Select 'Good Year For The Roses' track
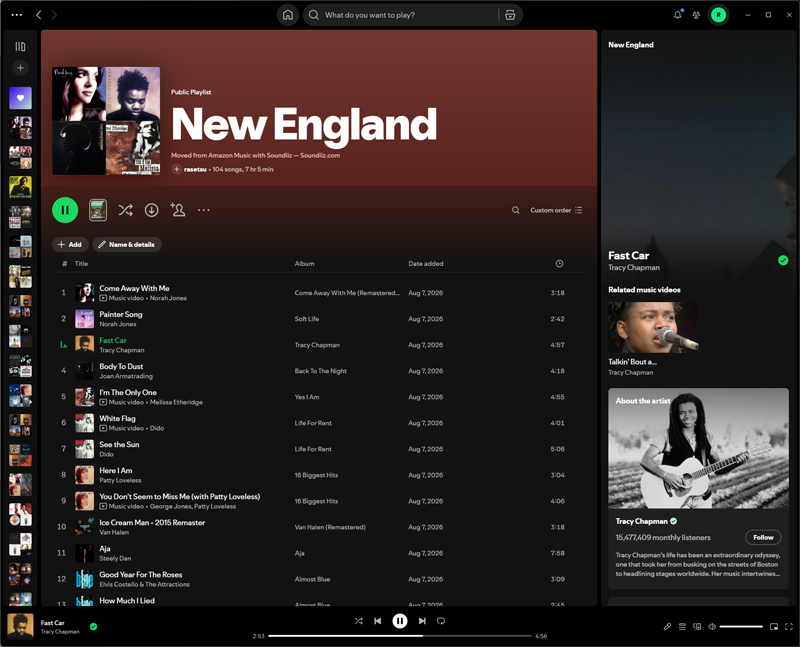 point(141,575)
